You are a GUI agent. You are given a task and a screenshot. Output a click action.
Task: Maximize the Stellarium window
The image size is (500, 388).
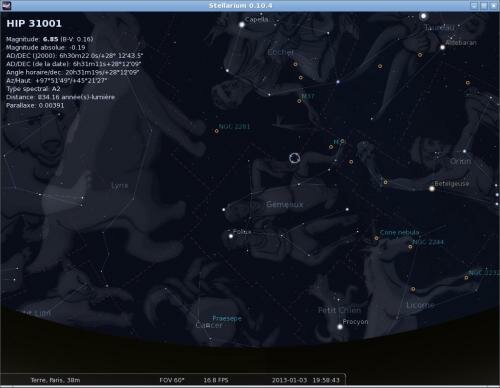tap(484, 6)
